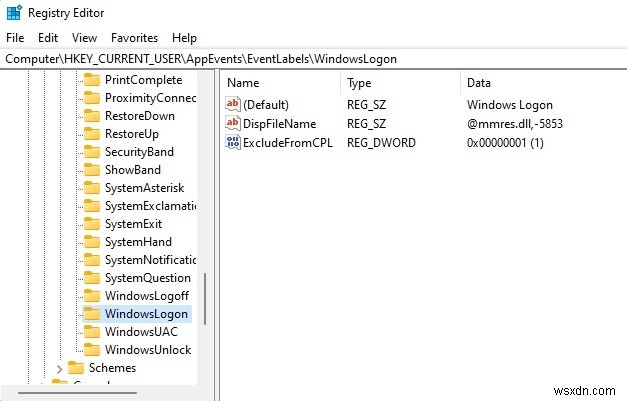Image resolution: width=627 pixels, height=401 pixels.
Task: Select the SecurityBand folder icon
Action: pyautogui.click(x=92, y=152)
